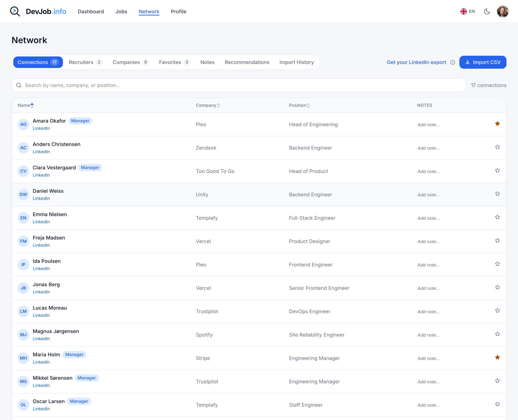Favorite Oscar Larsen via star icon
This screenshot has height=420, width=518.
497,404
